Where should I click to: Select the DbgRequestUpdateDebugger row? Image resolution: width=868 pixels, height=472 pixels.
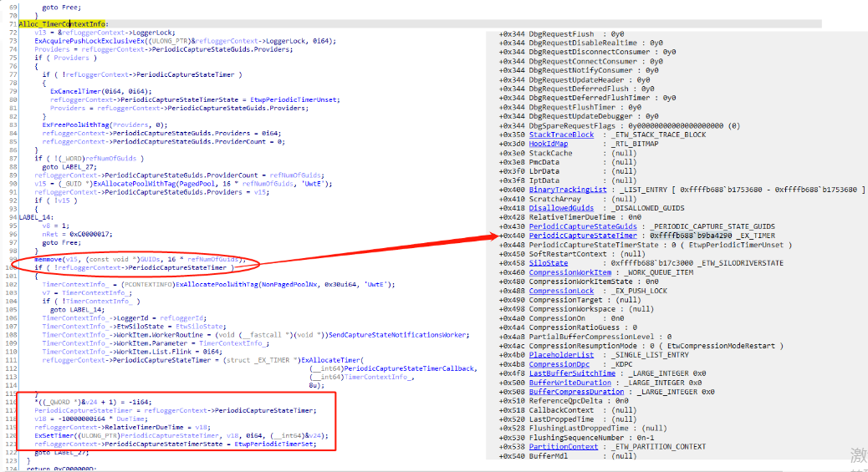pyautogui.click(x=579, y=116)
